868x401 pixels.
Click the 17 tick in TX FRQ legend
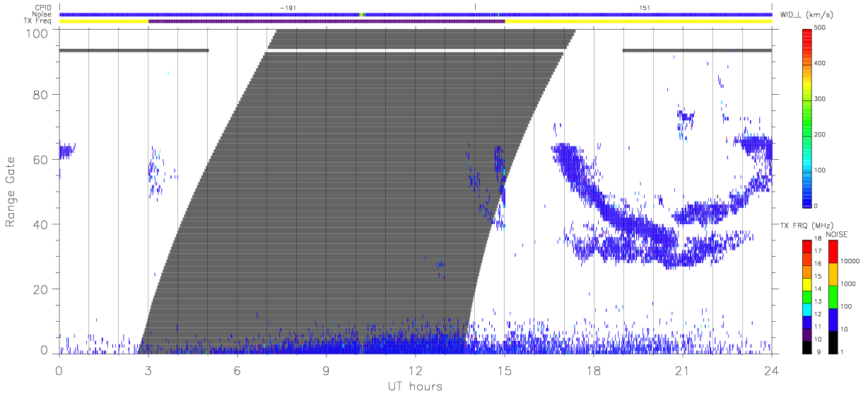pyautogui.click(x=818, y=251)
